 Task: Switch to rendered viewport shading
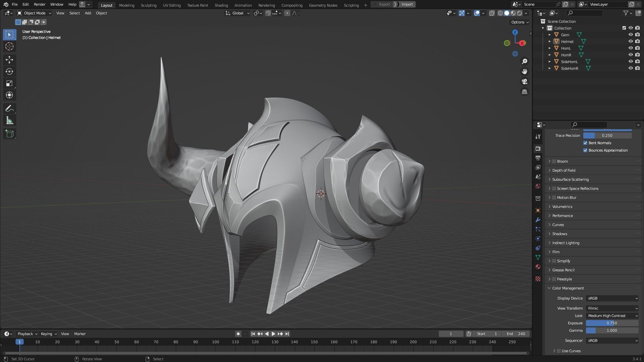pyautogui.click(x=519, y=13)
